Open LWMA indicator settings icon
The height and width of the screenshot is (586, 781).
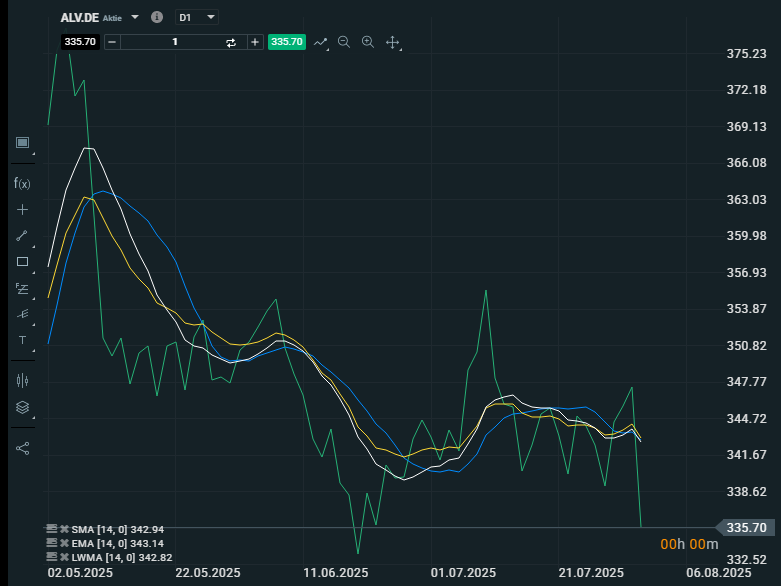point(51,557)
